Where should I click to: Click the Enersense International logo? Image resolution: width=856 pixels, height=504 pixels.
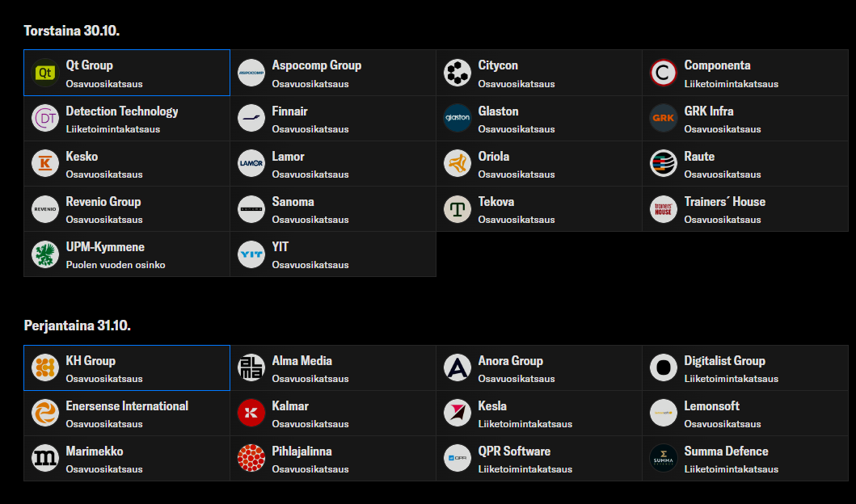45,413
